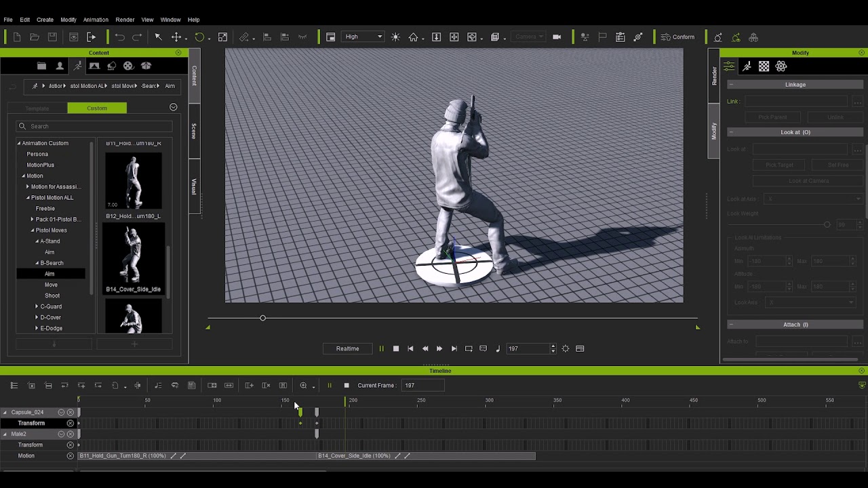
Task: Click the Conform button in toolbar
Action: [677, 37]
